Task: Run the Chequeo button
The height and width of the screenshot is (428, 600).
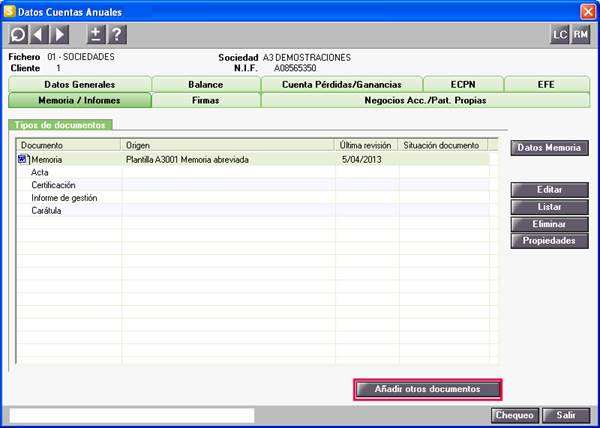Action: coord(515,415)
